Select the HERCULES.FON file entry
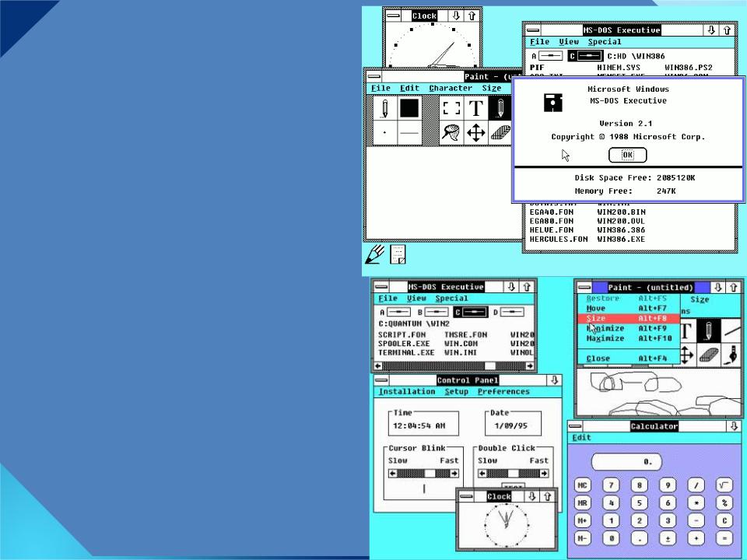747x560 pixels. [x=559, y=239]
